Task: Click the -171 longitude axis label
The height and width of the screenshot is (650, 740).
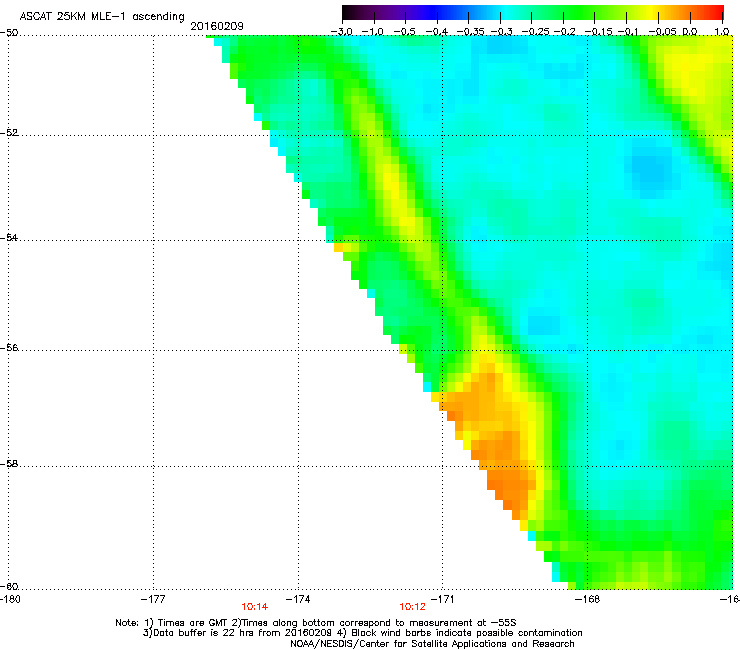Action: 442,599
